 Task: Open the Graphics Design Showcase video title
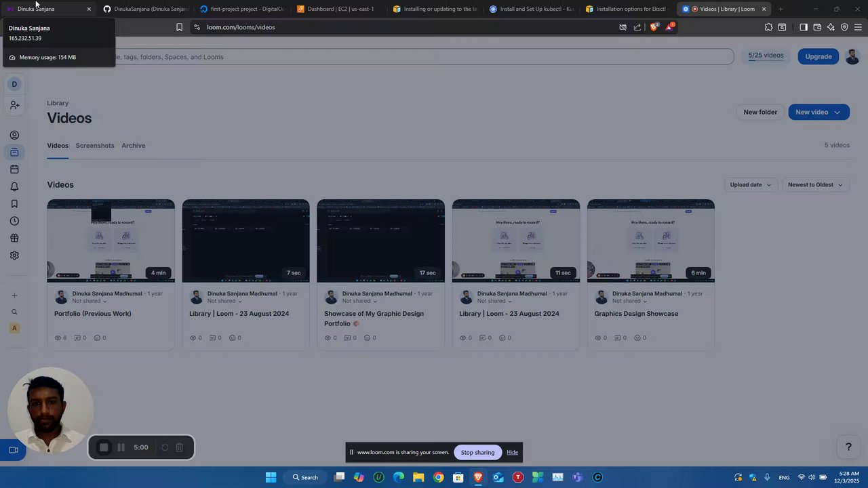click(636, 314)
